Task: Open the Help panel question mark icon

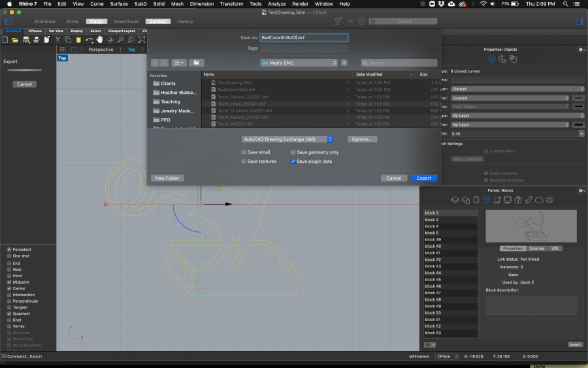Action: [x=518, y=200]
